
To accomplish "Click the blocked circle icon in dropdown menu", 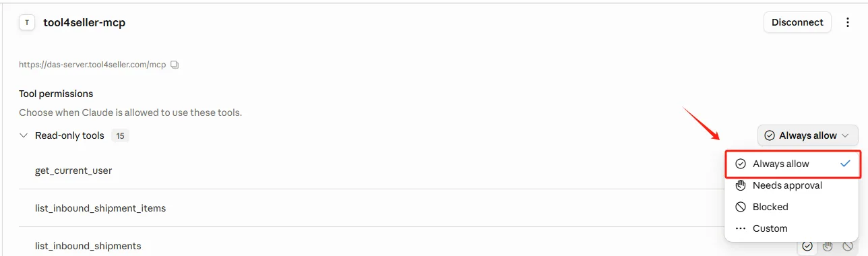I will [741, 207].
